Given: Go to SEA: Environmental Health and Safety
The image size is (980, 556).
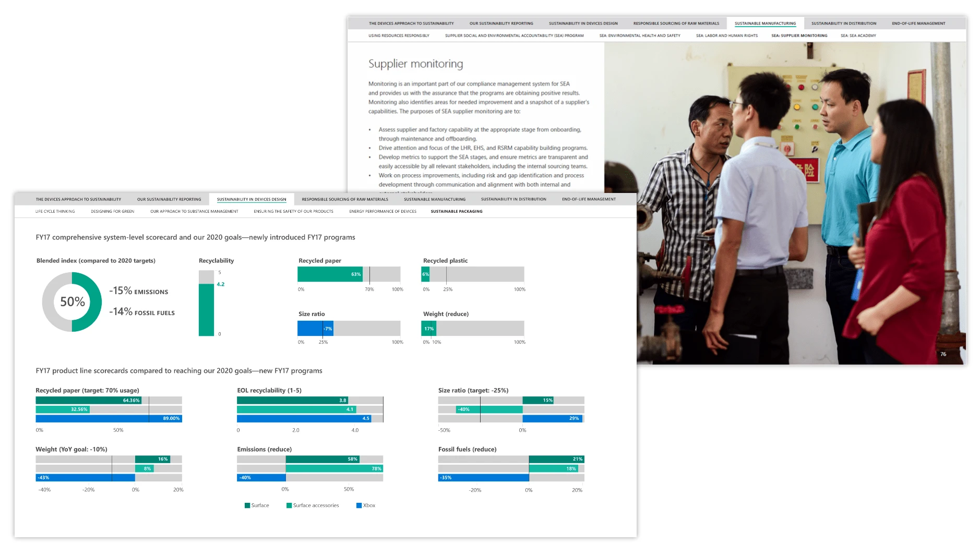Looking at the screenshot, I should coord(639,35).
